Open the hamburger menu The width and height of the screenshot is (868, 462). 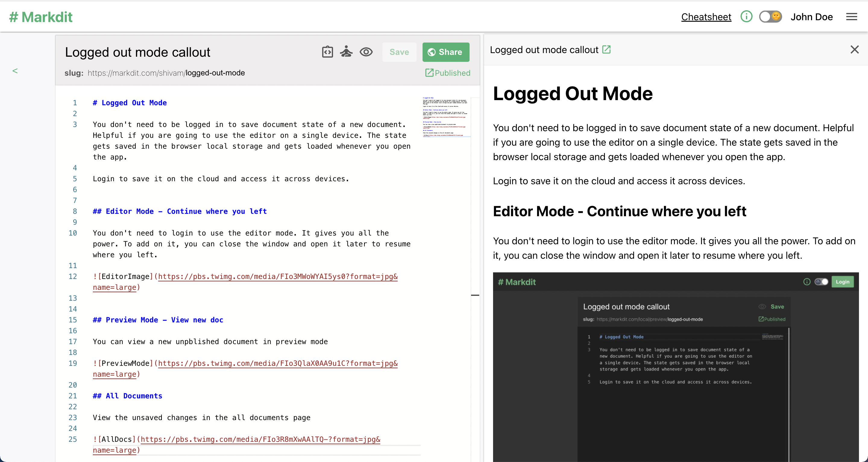point(851,17)
